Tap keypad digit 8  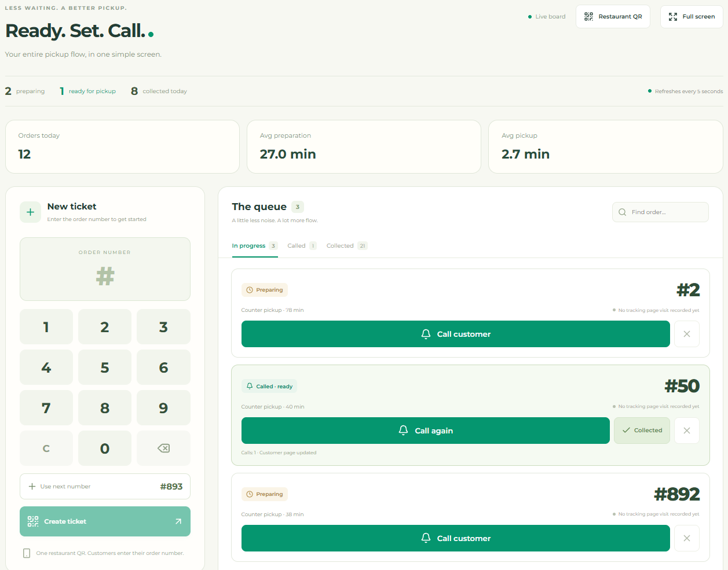[105, 408]
